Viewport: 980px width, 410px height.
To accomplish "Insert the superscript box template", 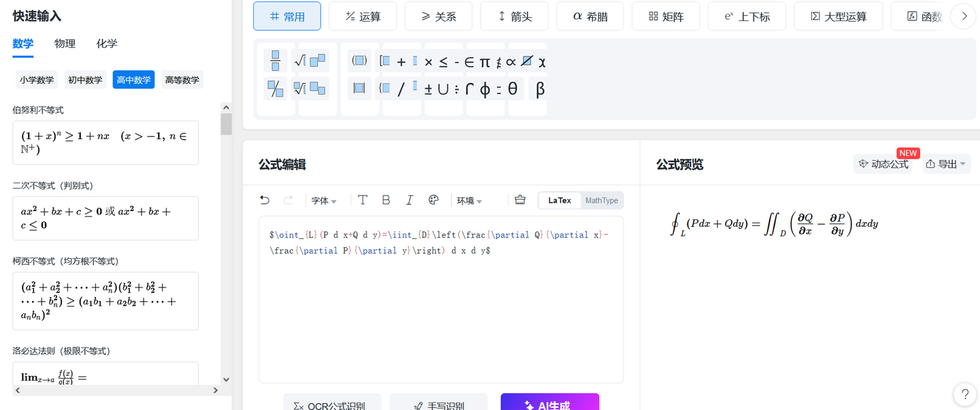I will [x=318, y=61].
